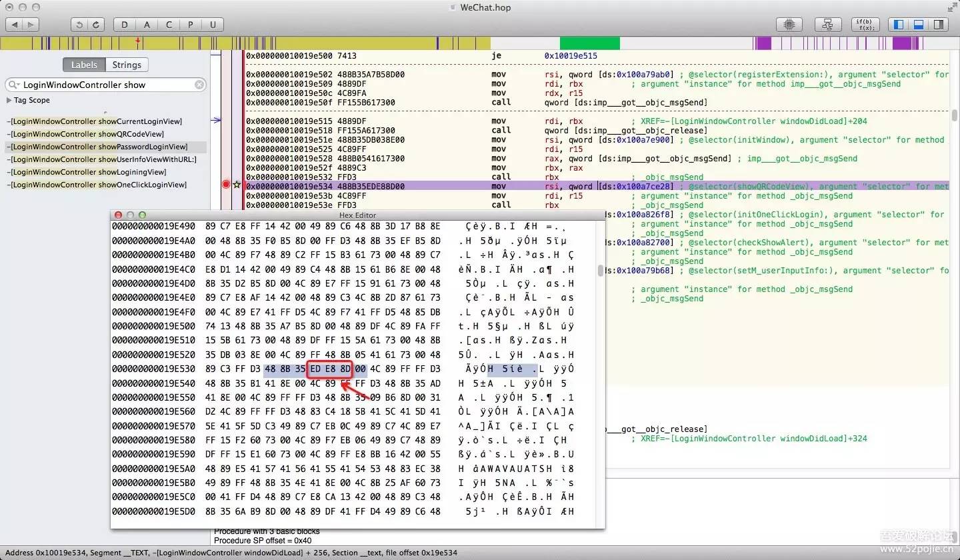Screen dimensions: 960x560
Task: Select hex row 000000000019E530
Action: coord(343,369)
